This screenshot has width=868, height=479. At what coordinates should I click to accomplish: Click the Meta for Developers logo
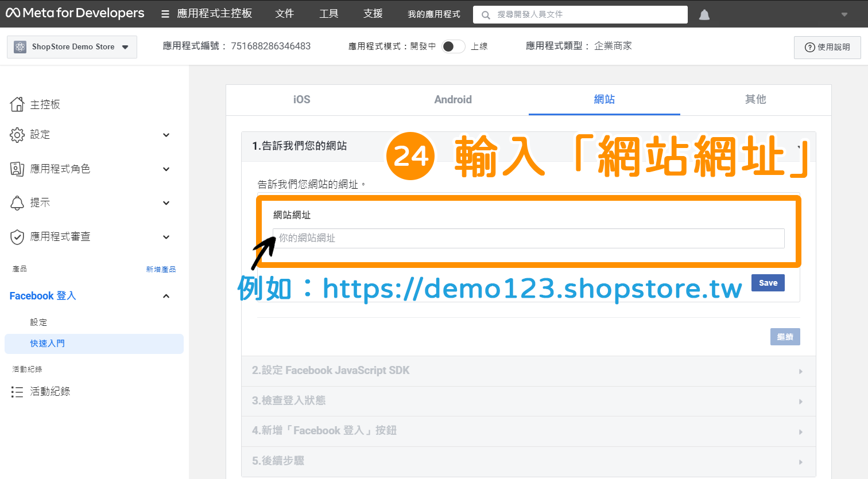(75, 13)
